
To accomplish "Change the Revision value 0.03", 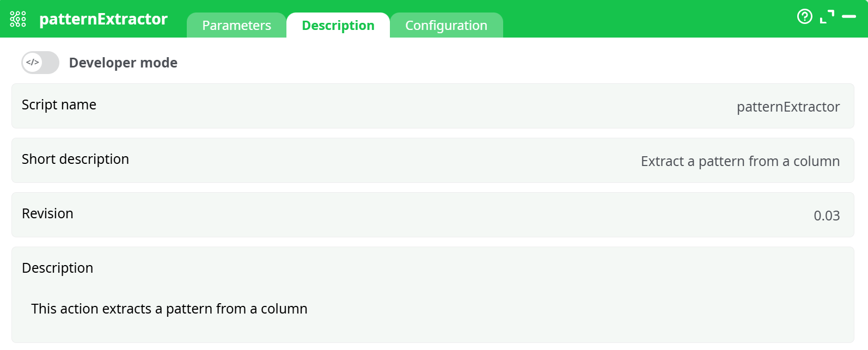I will (827, 216).
